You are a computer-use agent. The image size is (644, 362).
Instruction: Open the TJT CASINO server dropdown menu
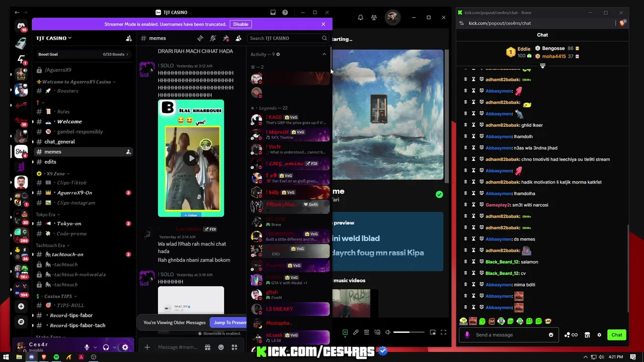coord(53,38)
